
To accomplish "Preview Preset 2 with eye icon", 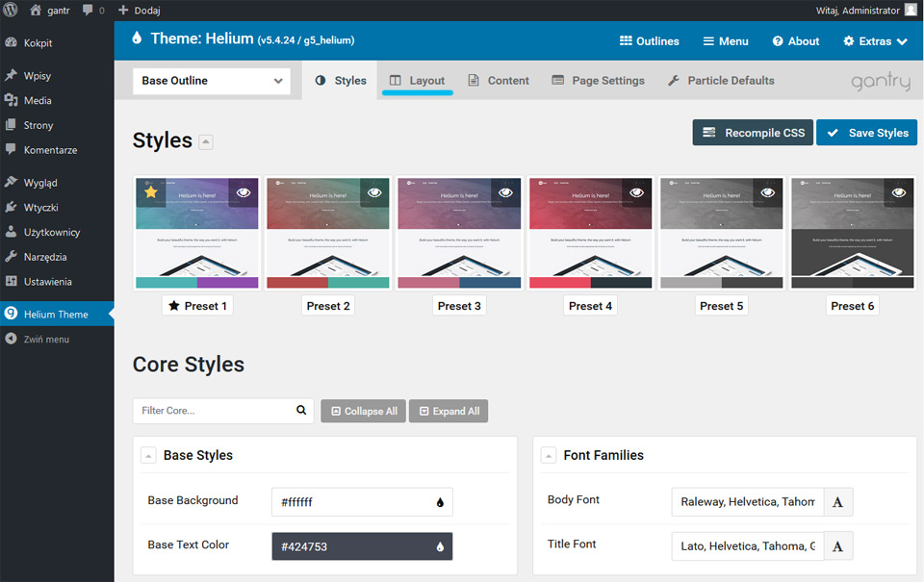I will (x=374, y=192).
